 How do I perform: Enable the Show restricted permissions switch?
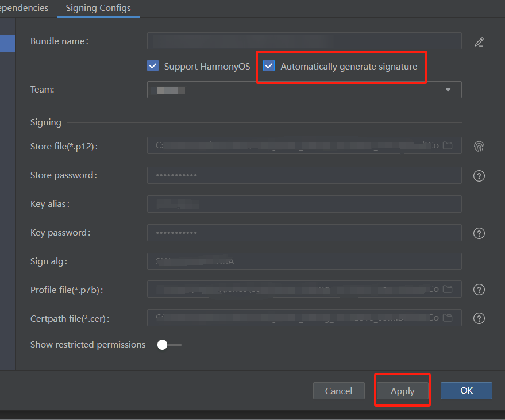pos(169,345)
